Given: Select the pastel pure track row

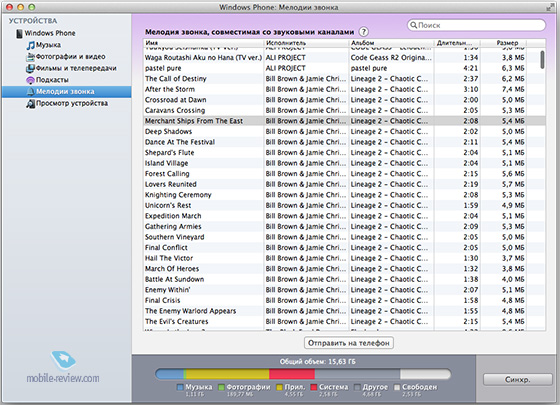Looking at the screenshot, I should 344,68.
